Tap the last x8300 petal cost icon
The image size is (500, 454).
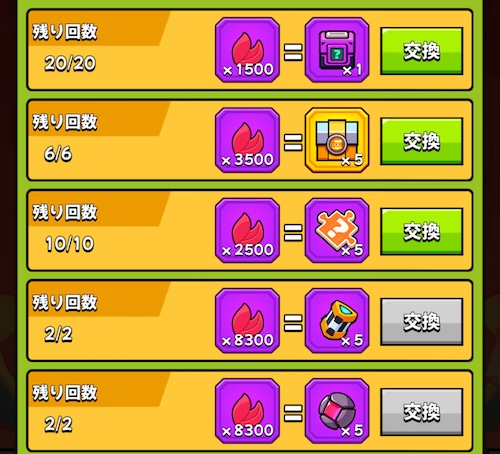tap(247, 411)
